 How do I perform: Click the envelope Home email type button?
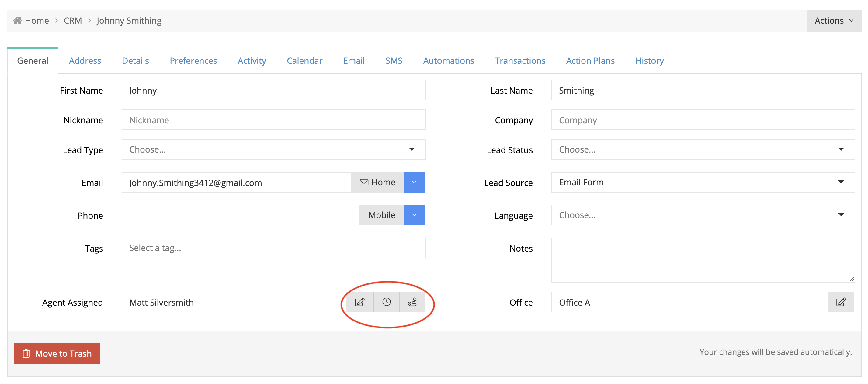[377, 182]
